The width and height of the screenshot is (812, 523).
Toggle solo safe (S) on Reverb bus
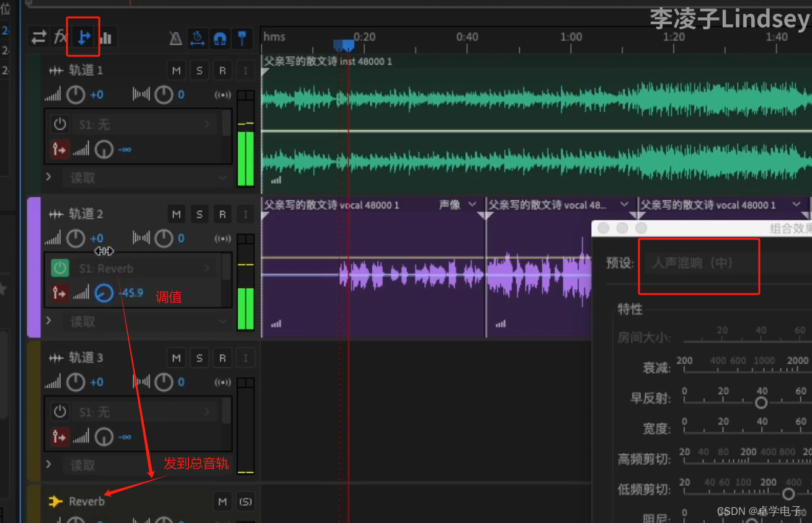point(246,501)
